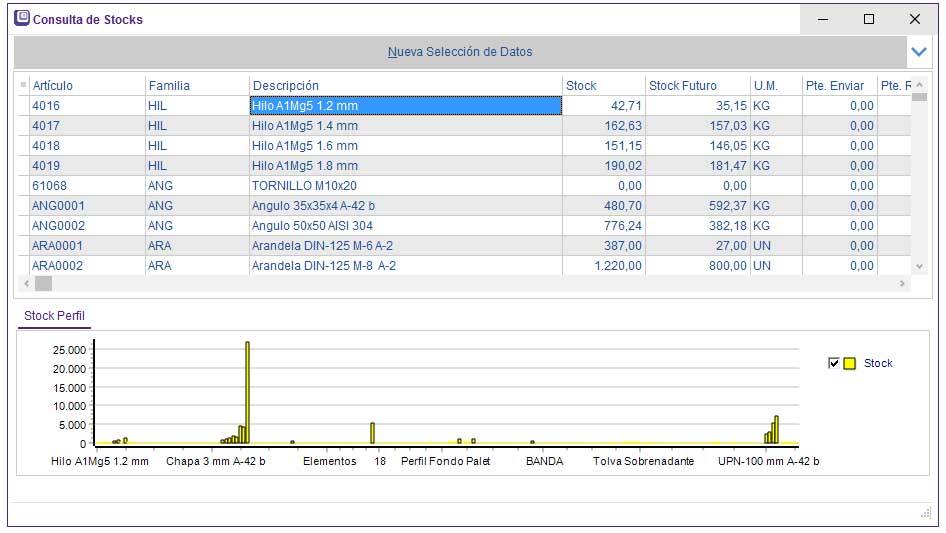Click the resize grip in the status bar
Viewport: 946px width, 533px height.
pos(925,513)
